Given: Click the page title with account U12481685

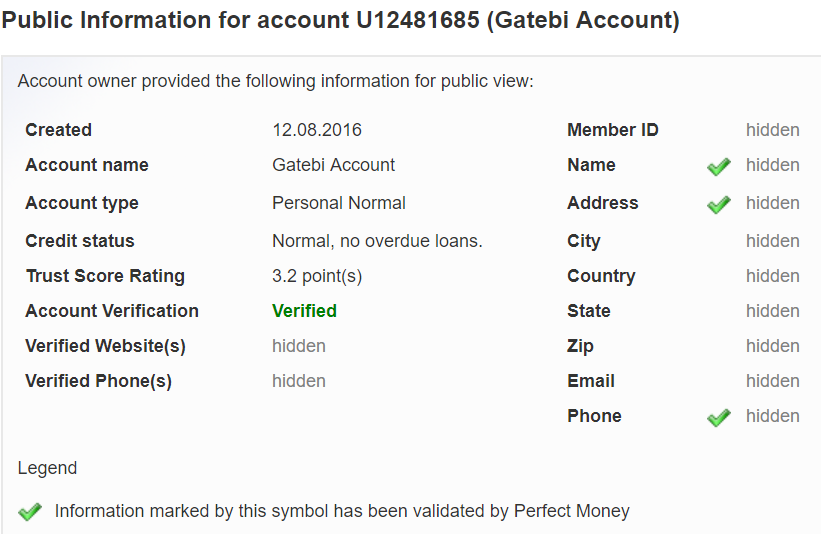Looking at the screenshot, I should 340,20.
